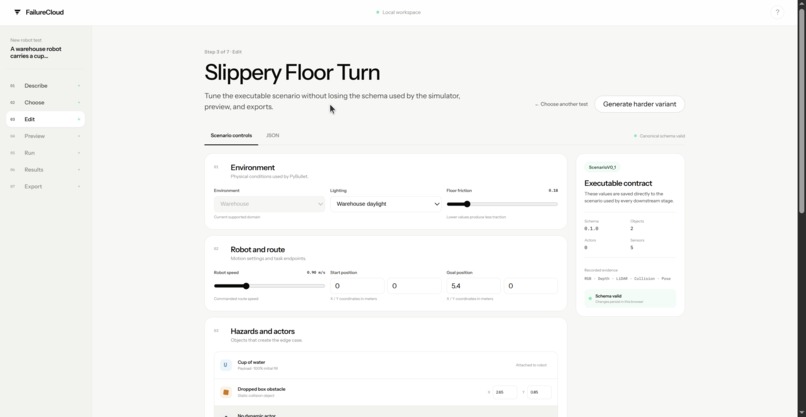Click the 0.18 floor friction value
This screenshot has width=806, height=417.
(553, 191)
